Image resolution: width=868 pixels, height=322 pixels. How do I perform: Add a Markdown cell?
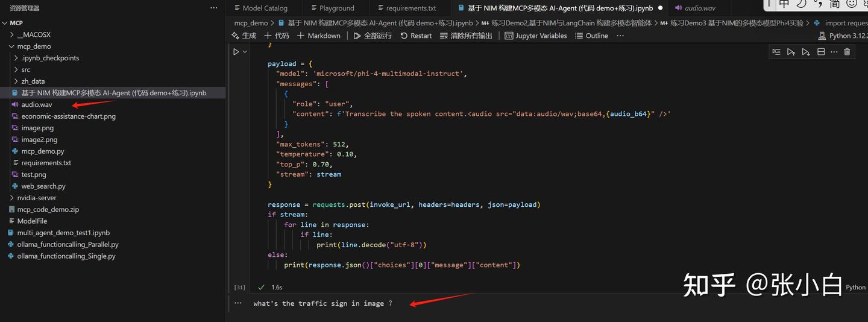click(318, 36)
